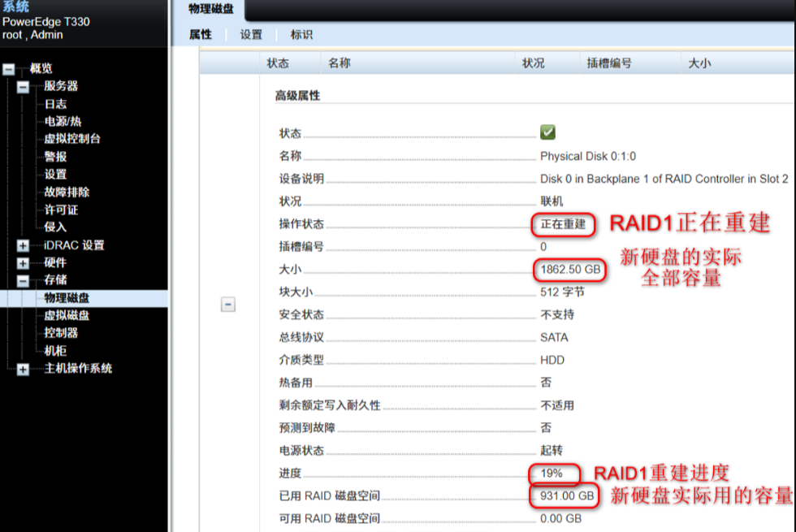
Task: Sort by the 状态 column header
Action: 278,63
